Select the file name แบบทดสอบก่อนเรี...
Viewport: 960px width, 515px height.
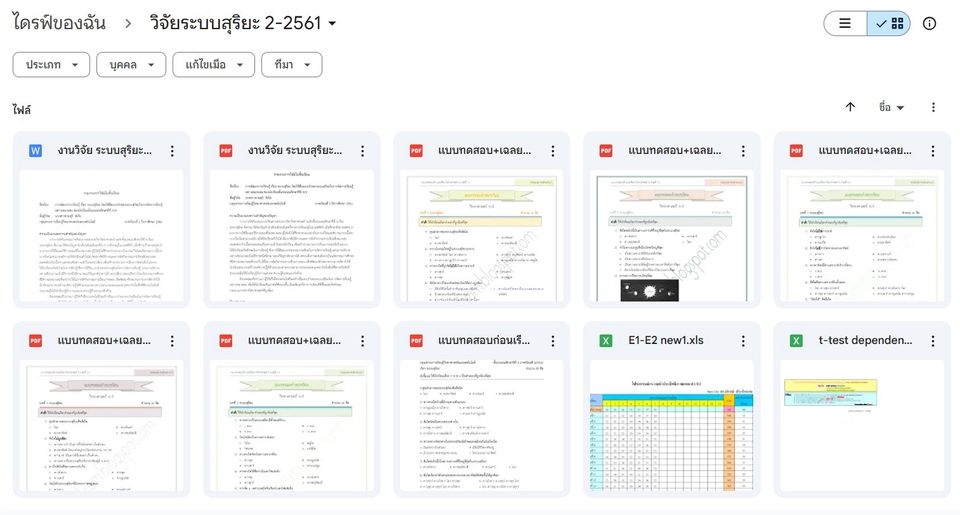tap(484, 340)
